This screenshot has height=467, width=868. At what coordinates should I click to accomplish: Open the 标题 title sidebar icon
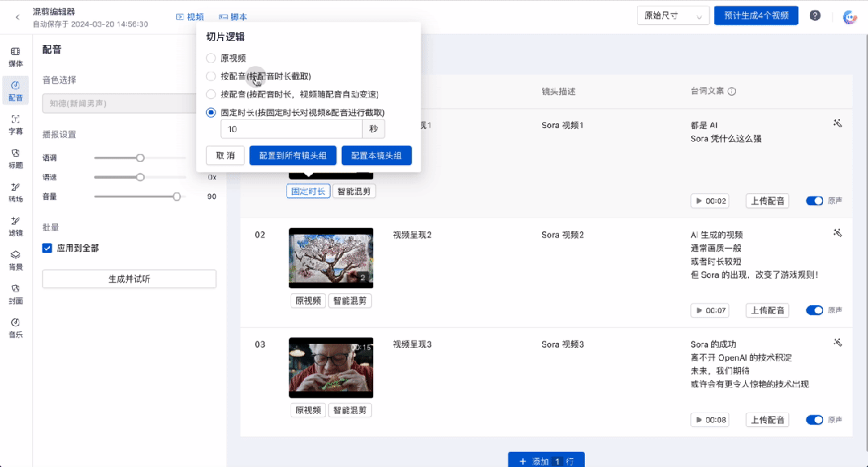(x=15, y=159)
